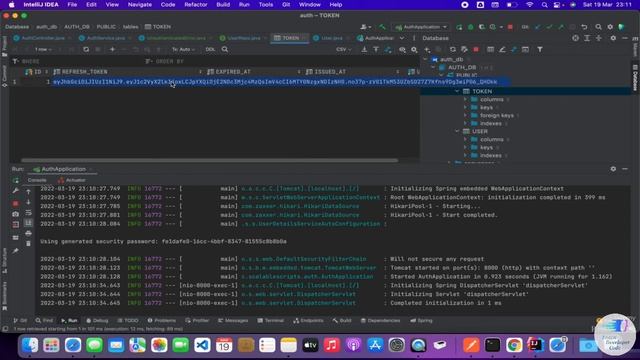Click the DDL button
The height and width of the screenshot is (360, 640).
click(210, 49)
